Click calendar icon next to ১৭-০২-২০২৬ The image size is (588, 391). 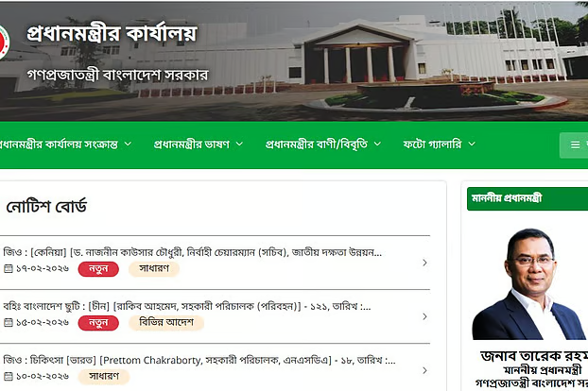click(9, 268)
